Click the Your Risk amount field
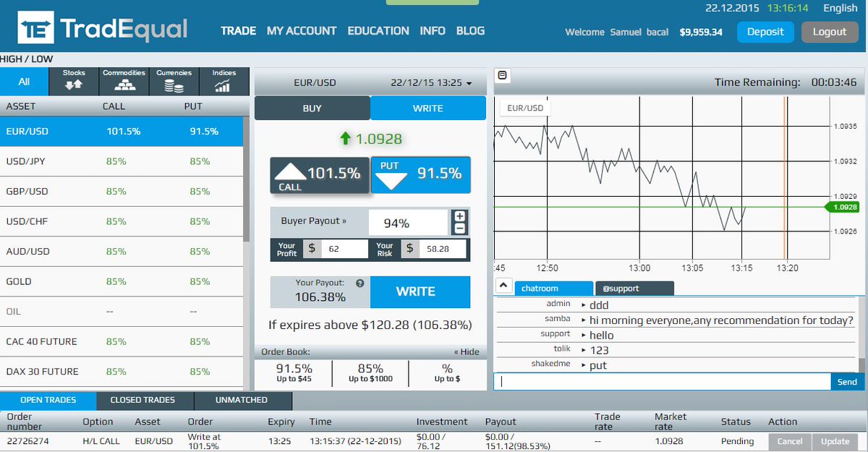The height and width of the screenshot is (452, 868). [443, 249]
